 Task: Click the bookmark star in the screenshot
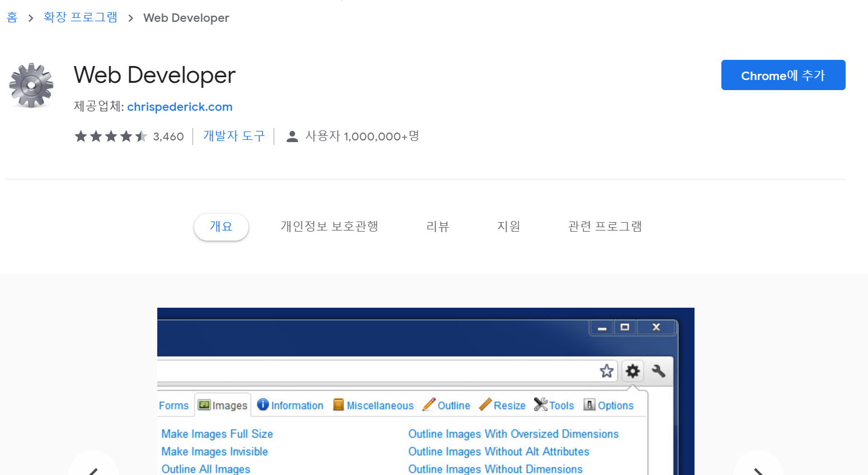(x=607, y=371)
